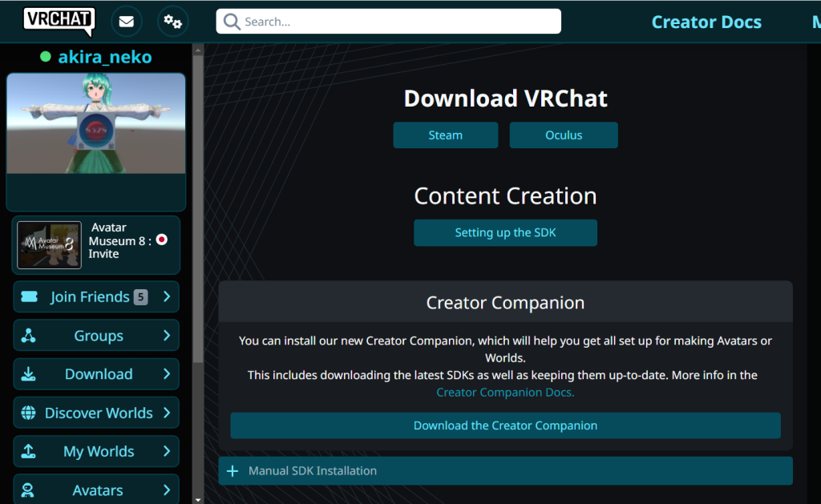The width and height of the screenshot is (821, 504).
Task: Expand My Worlds chevron arrow
Action: pos(167,451)
